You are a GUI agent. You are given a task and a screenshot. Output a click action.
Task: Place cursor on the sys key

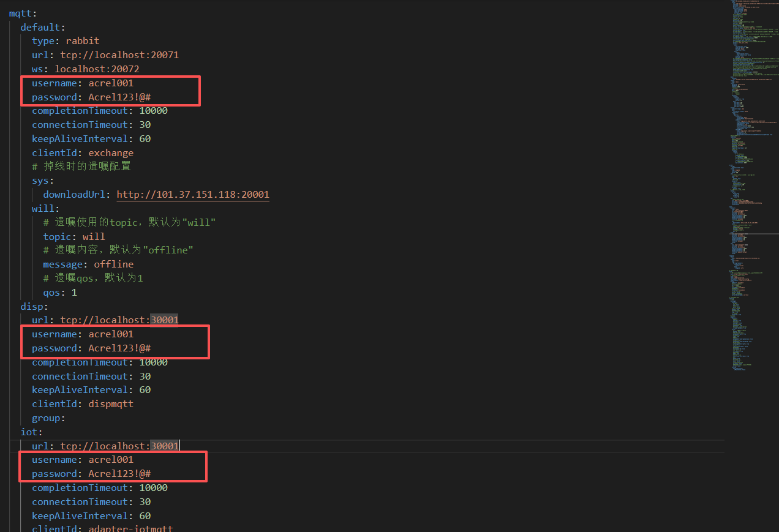point(42,181)
